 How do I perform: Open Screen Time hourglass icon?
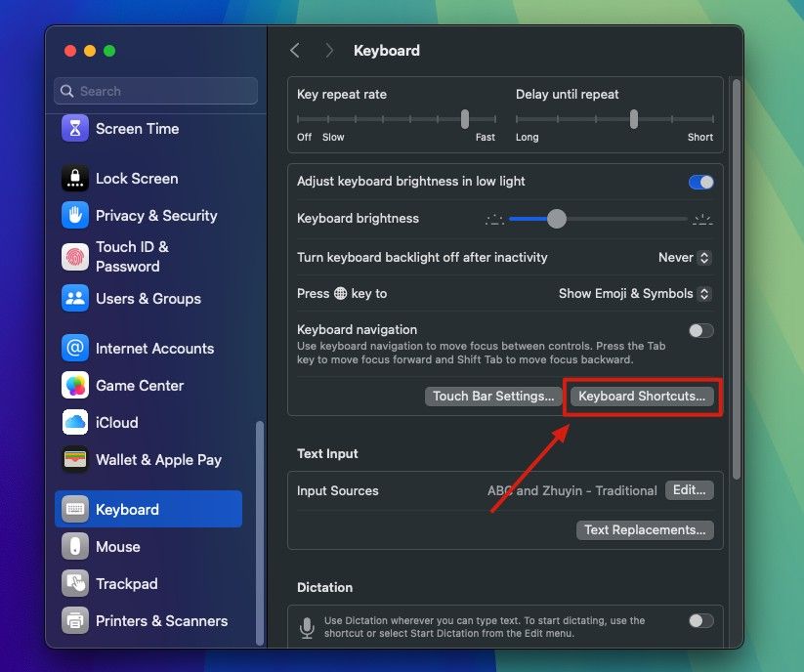tap(75, 128)
